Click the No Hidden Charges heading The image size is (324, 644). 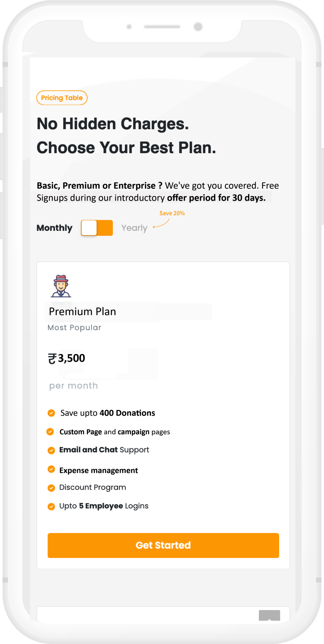(x=113, y=124)
